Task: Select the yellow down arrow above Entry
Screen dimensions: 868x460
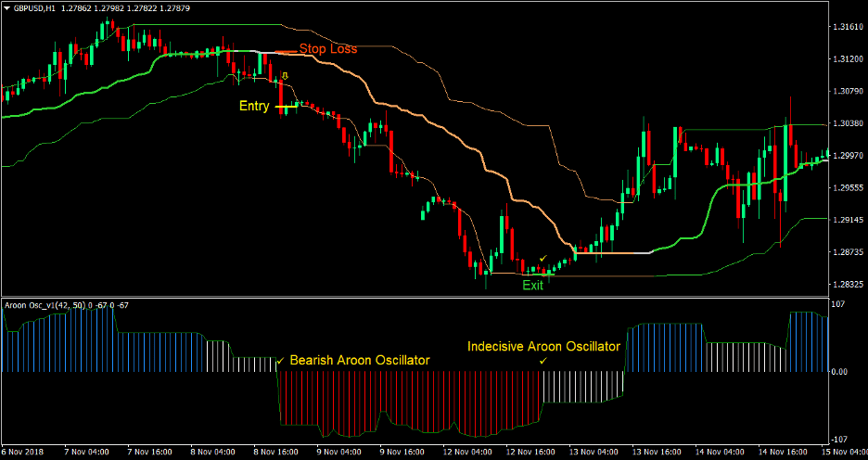Action: [x=285, y=76]
